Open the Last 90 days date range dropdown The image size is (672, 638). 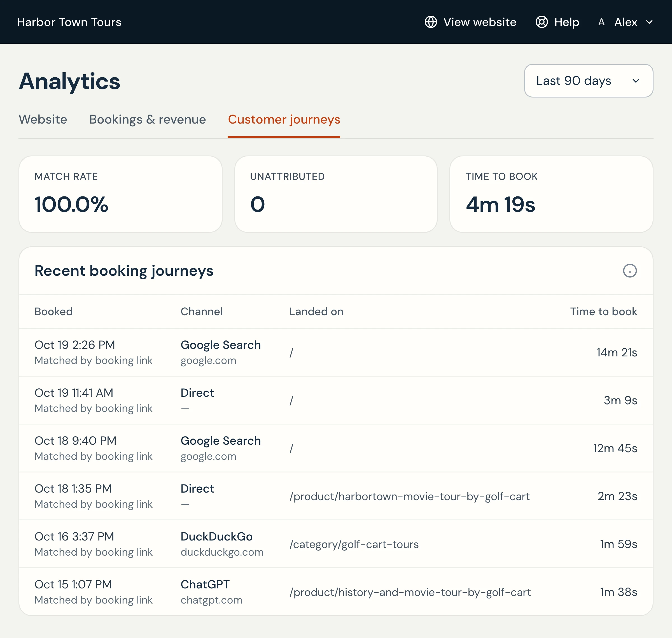[x=588, y=81]
